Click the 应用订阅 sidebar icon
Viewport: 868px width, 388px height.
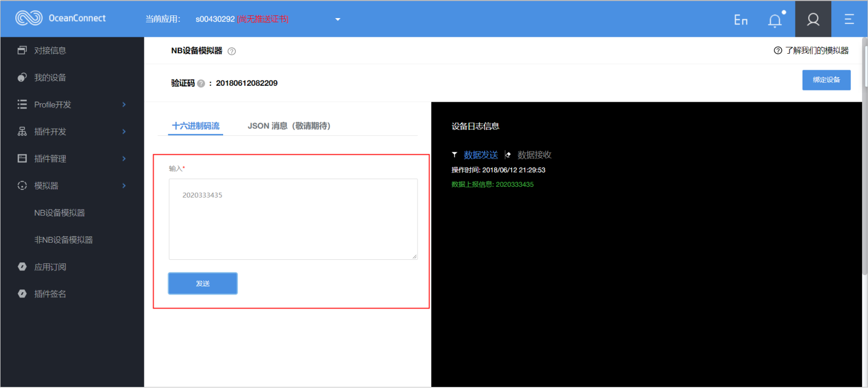tap(22, 267)
